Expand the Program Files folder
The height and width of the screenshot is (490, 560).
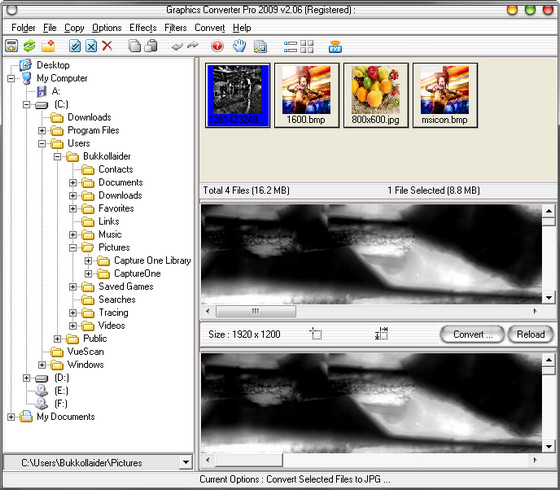[42, 130]
